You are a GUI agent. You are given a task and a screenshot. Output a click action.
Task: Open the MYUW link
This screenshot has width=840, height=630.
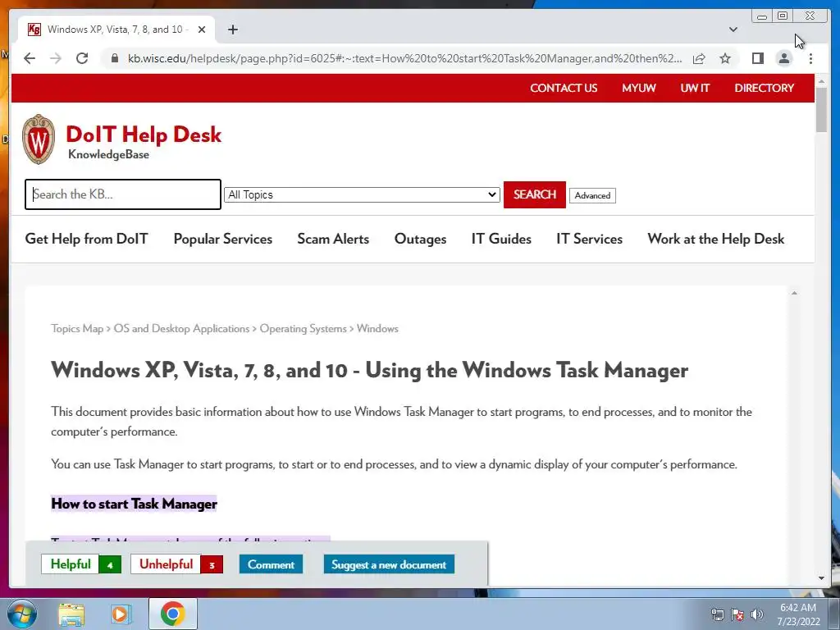tap(638, 88)
